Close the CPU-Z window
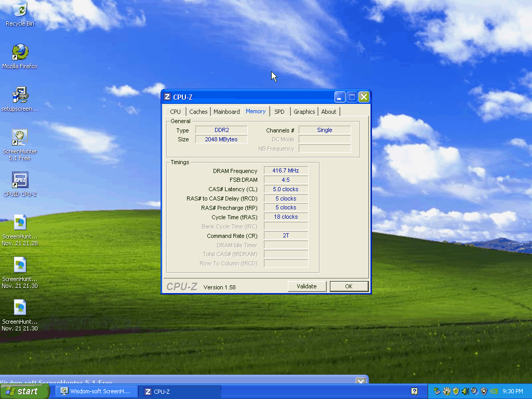Image resolution: width=532 pixels, height=399 pixels. [364, 97]
